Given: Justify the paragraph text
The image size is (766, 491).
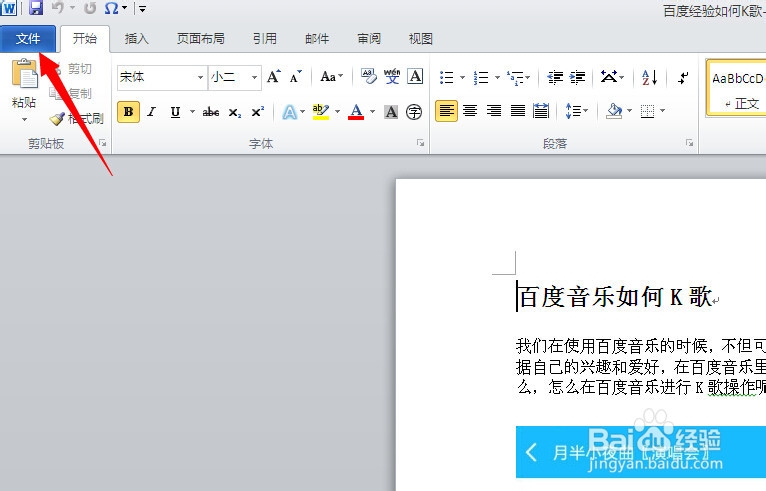Looking at the screenshot, I should 517,111.
